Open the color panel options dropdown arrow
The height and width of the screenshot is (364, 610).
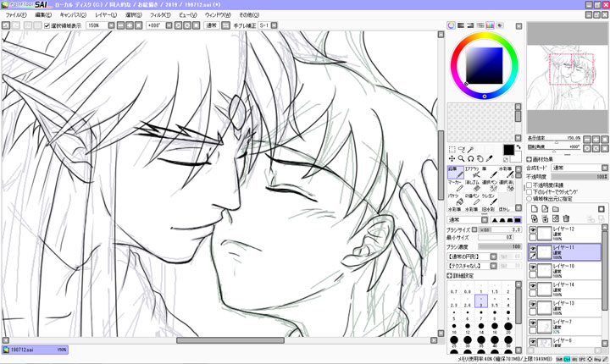point(518,26)
